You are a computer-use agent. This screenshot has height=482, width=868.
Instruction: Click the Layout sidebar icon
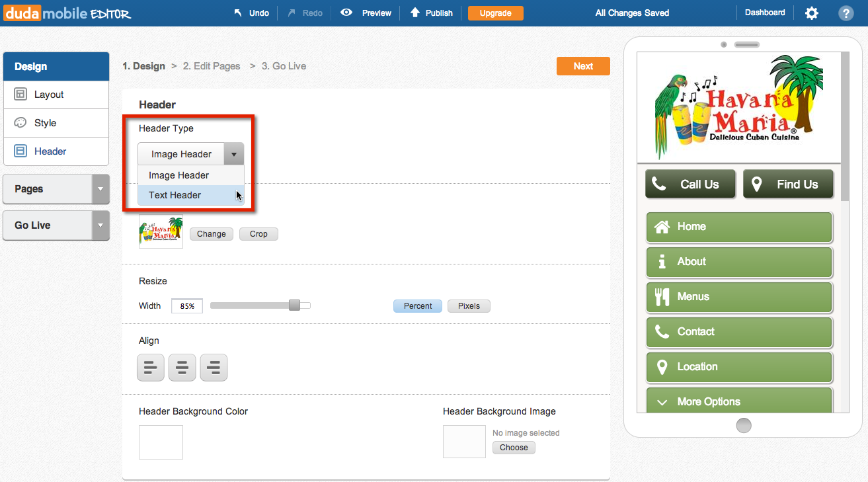20,95
